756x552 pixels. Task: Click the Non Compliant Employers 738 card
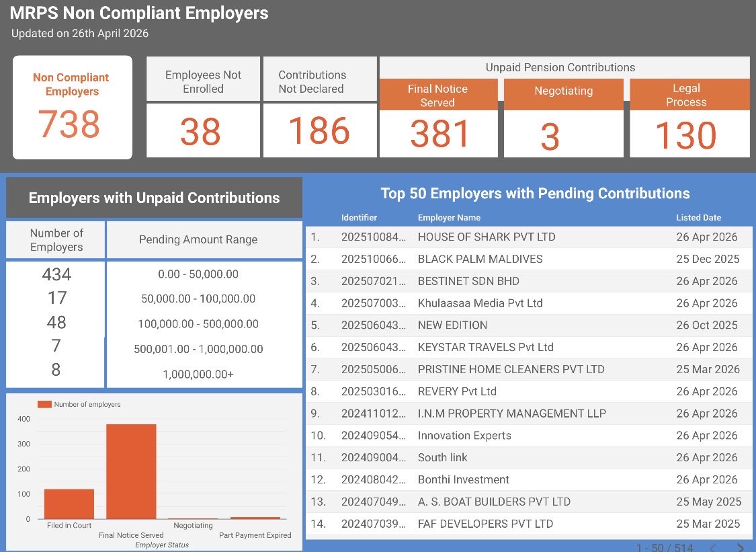[x=73, y=107]
